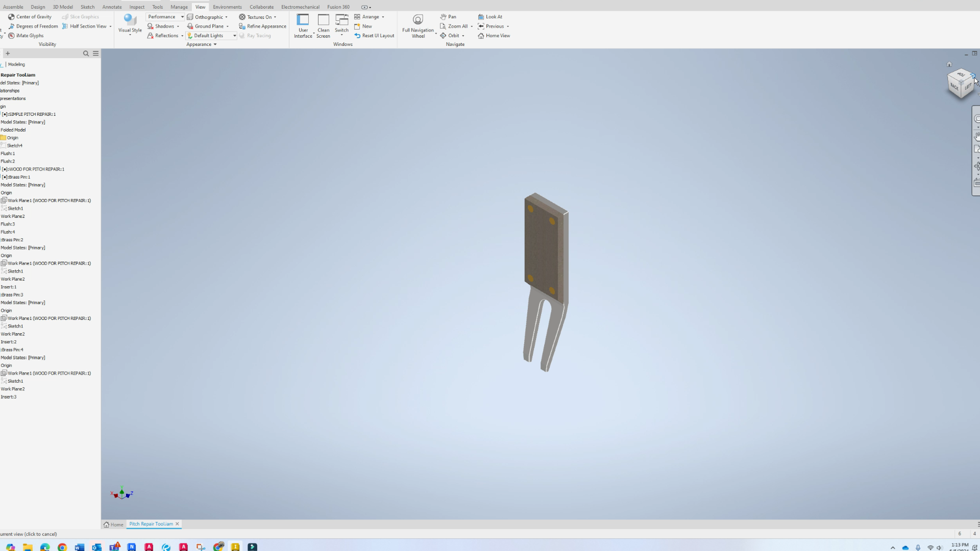Click the browser search magnifier icon
This screenshot has height=551, width=980.
[86, 54]
